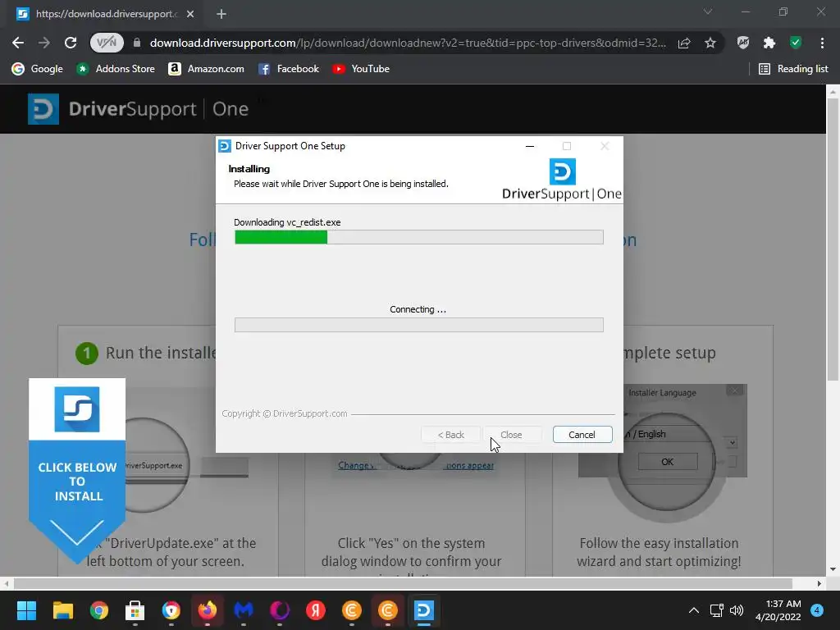
Task: Click the vertical page scrollbar
Action: pyautogui.click(x=833, y=240)
